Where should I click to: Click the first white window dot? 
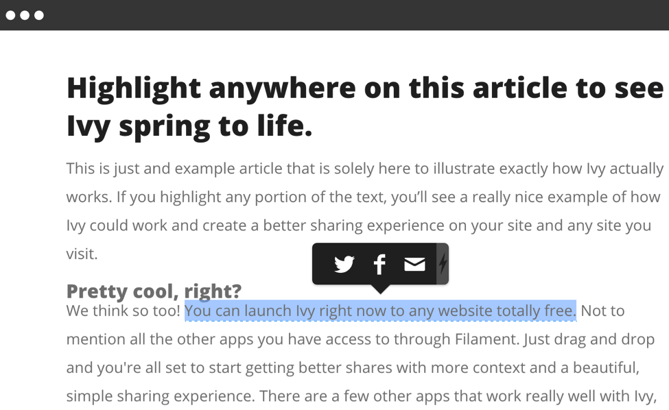pos(11,15)
